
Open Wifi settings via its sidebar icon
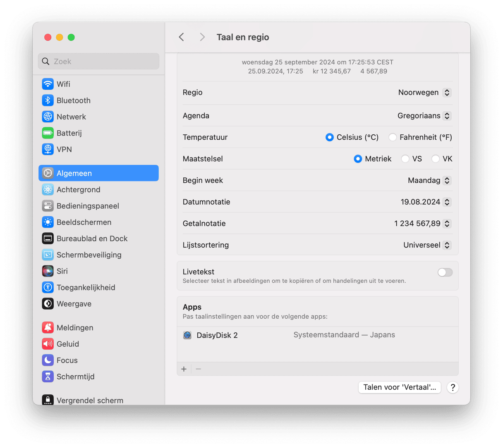[x=48, y=84]
